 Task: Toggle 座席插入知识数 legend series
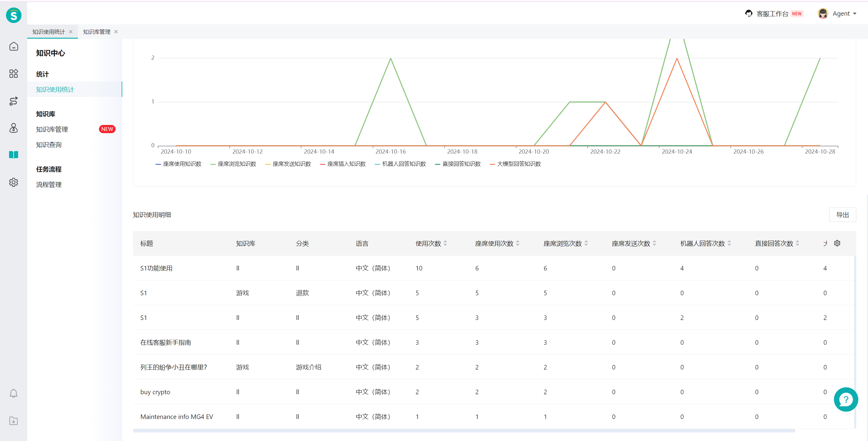(x=343, y=164)
